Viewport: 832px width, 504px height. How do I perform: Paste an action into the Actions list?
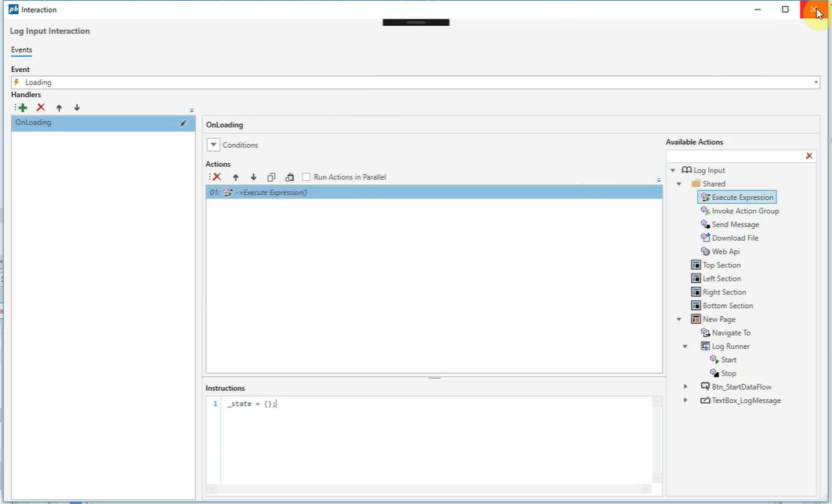click(x=289, y=177)
